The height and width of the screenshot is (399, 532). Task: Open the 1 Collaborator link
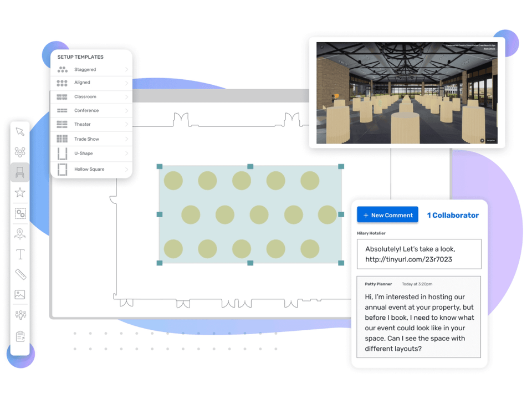(452, 215)
